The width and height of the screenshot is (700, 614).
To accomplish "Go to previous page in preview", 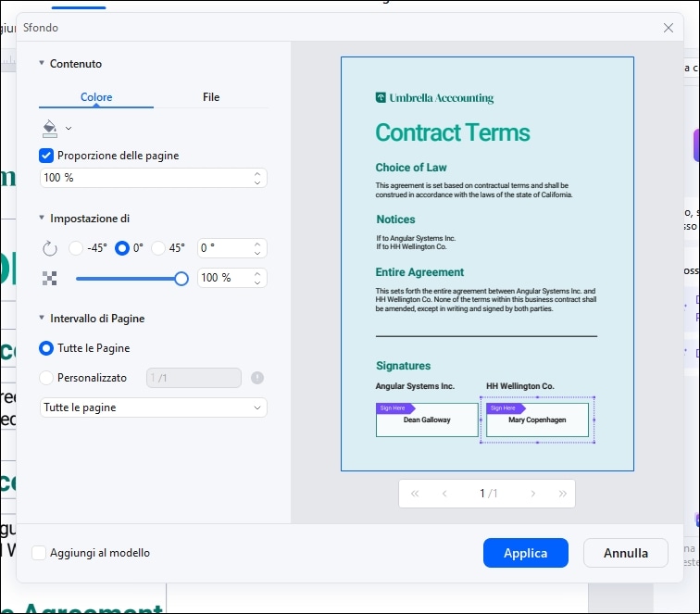I will click(x=444, y=494).
